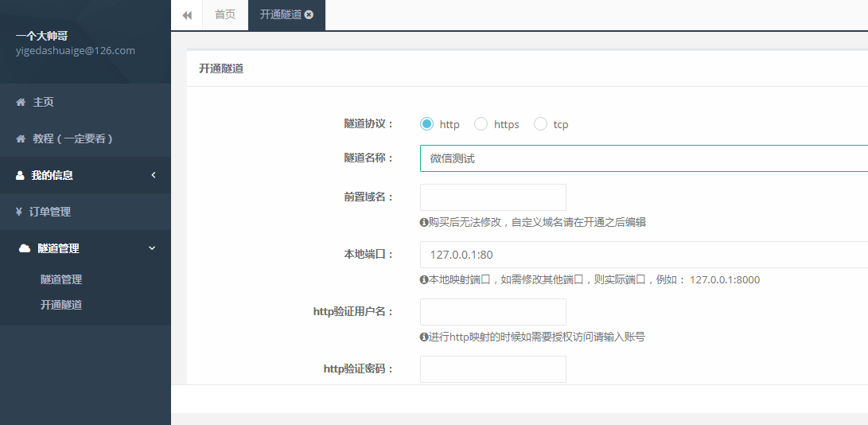Viewport: 868px width, 425px height.
Task: Close the 开通隧道 tab with its x icon
Action: pyautogui.click(x=309, y=15)
